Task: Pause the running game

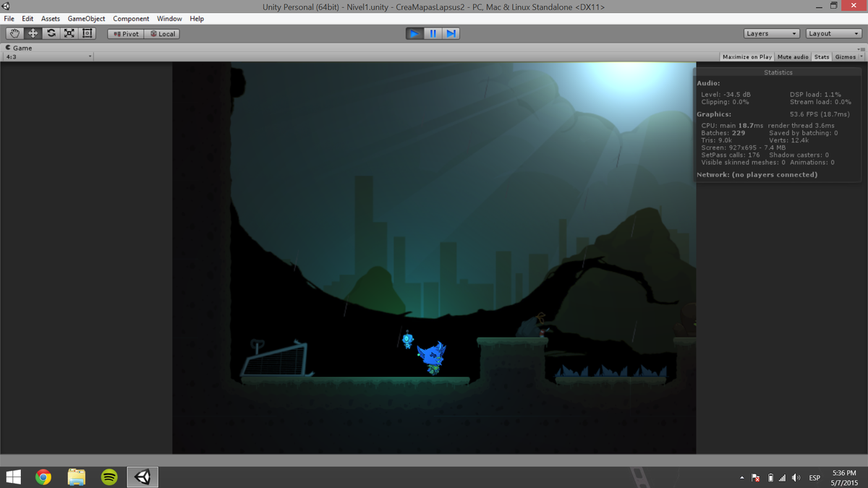Action: point(433,33)
